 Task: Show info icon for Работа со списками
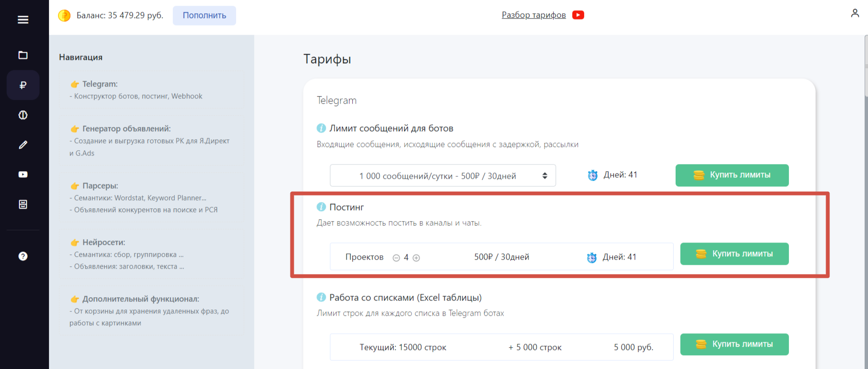pos(321,297)
